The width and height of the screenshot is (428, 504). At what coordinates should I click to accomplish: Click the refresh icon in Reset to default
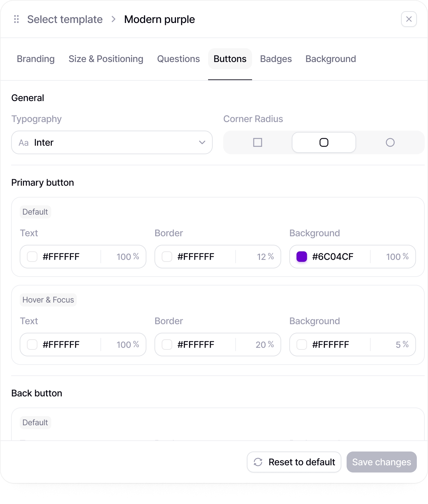coord(258,462)
